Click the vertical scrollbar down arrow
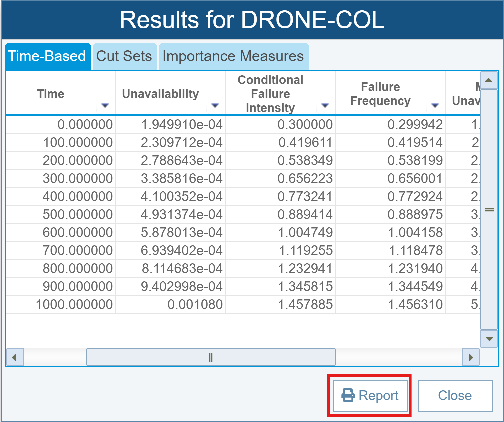504x422 pixels. (489, 339)
